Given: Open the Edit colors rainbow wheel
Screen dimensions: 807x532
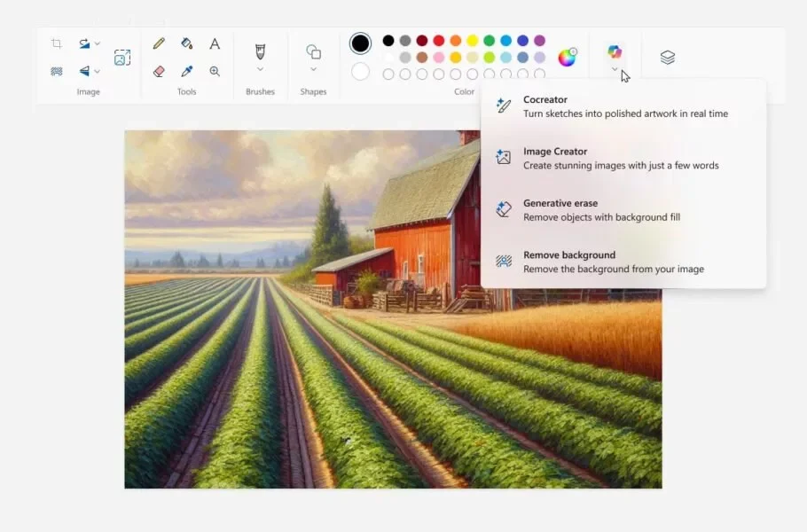Looking at the screenshot, I should [568, 58].
